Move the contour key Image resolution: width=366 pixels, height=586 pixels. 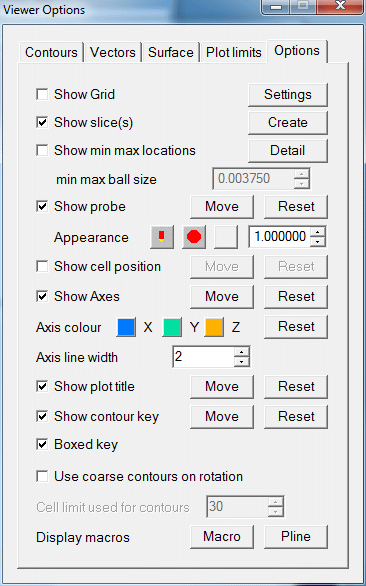pos(222,416)
